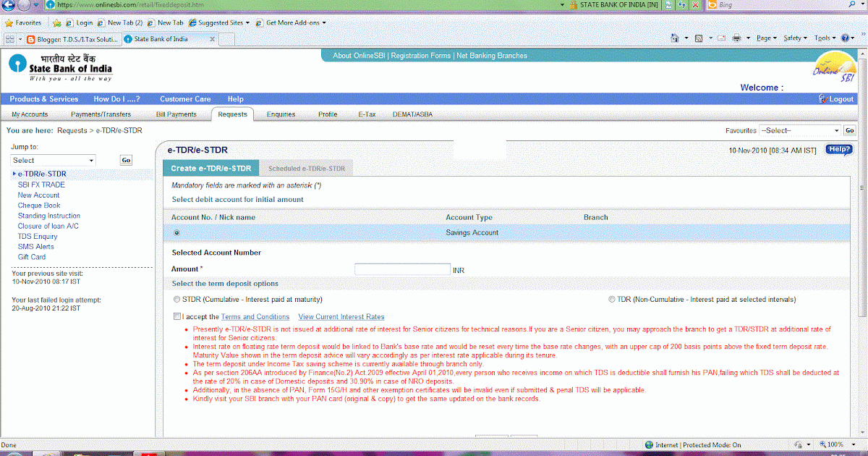The image size is (868, 456).
Task: Click the Home icon in command bar
Action: (x=675, y=38)
